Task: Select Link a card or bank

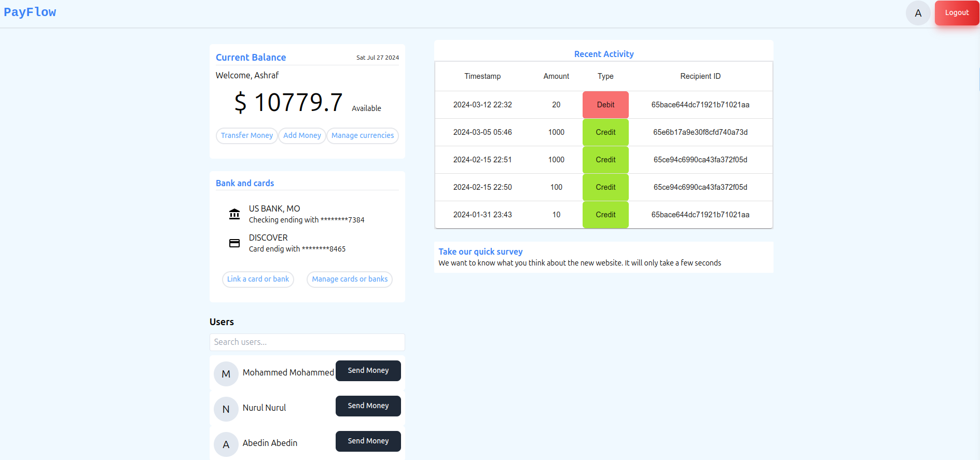Action: point(258,279)
